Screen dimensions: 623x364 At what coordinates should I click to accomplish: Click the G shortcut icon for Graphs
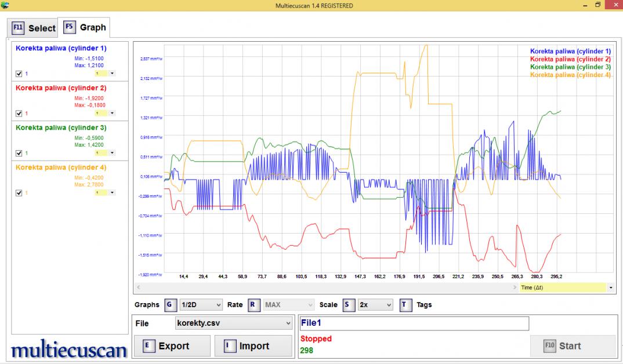point(171,304)
